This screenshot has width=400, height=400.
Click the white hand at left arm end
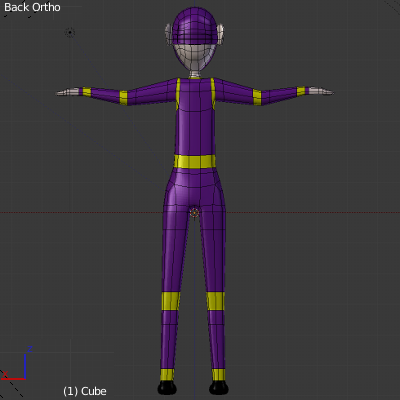pos(68,92)
